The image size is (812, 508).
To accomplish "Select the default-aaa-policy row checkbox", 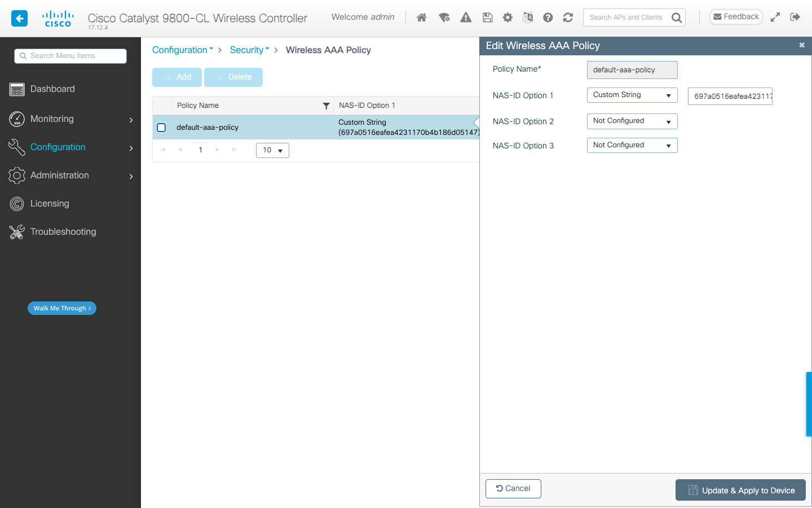I will pyautogui.click(x=161, y=127).
